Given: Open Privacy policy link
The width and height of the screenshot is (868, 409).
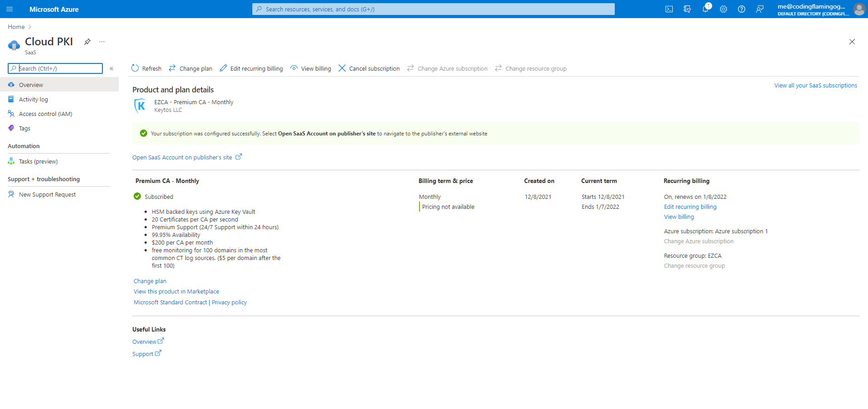Looking at the screenshot, I should (229, 302).
